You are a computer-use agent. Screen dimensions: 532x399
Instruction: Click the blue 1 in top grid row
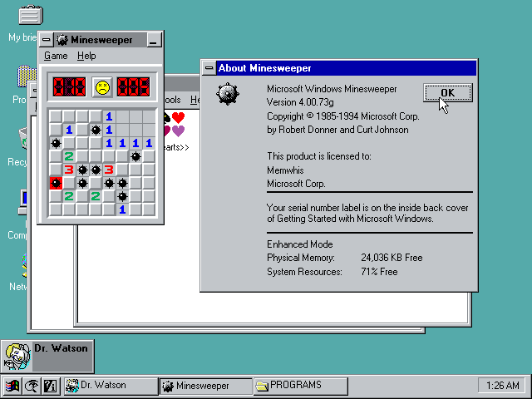(x=109, y=116)
